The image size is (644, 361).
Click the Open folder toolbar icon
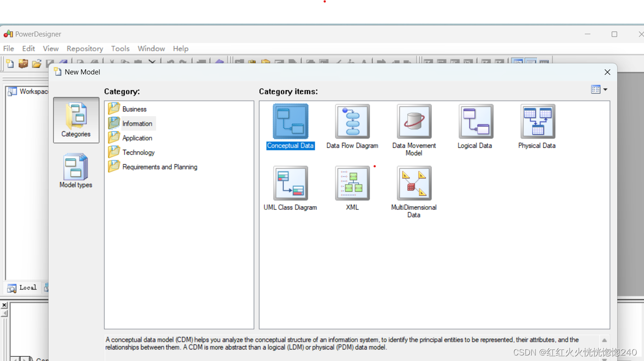tap(37, 63)
